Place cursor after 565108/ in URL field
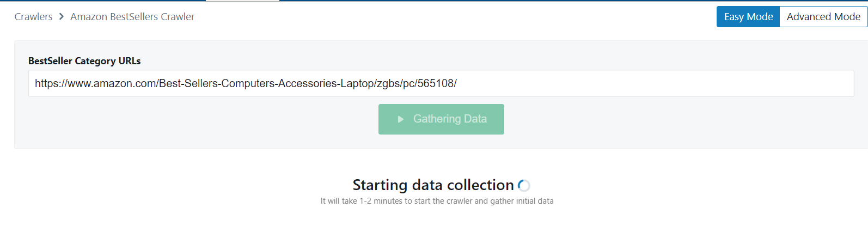The image size is (868, 250). coord(459,83)
